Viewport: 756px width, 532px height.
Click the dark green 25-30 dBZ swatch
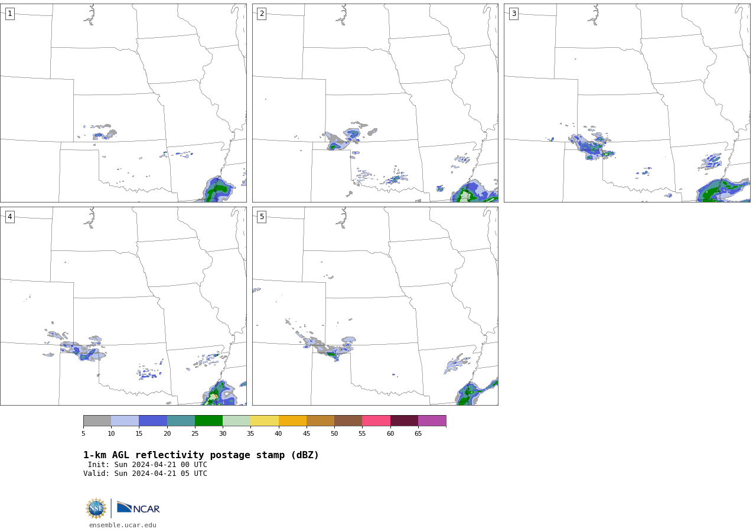click(x=208, y=421)
